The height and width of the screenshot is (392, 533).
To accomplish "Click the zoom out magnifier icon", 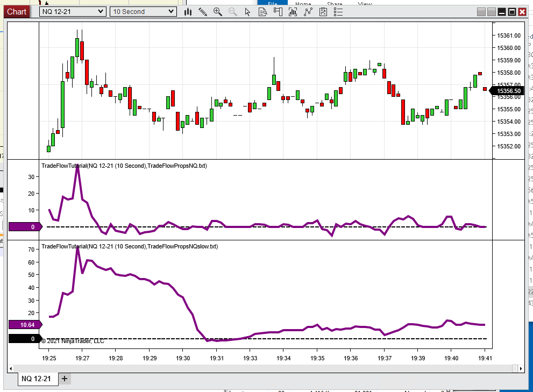I will (x=232, y=12).
